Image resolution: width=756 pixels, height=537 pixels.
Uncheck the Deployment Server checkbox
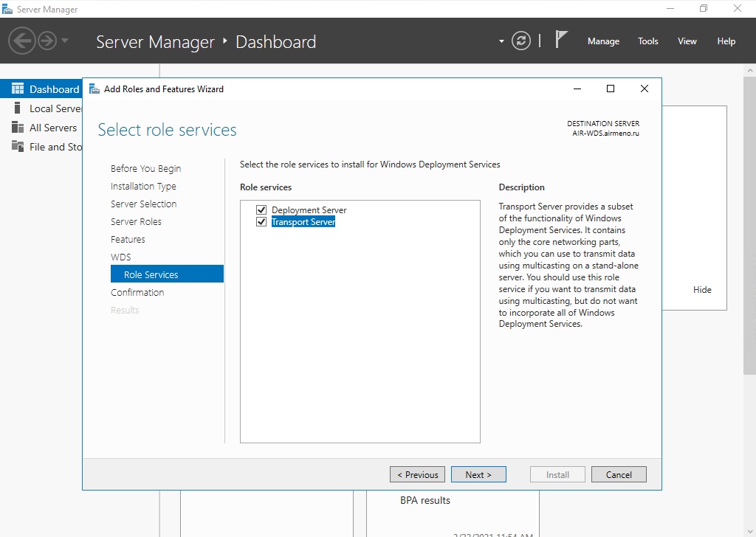(x=261, y=210)
